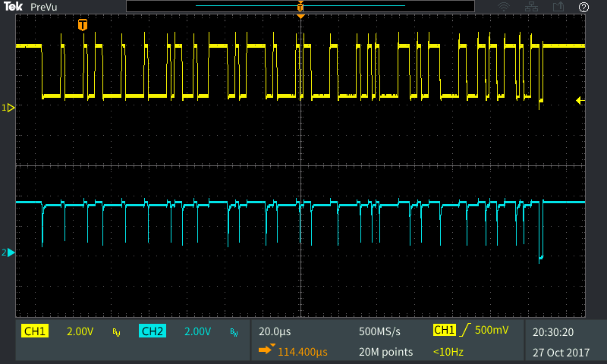
Task: Toggle the yellow CH1 channel badge
Action: point(36,331)
